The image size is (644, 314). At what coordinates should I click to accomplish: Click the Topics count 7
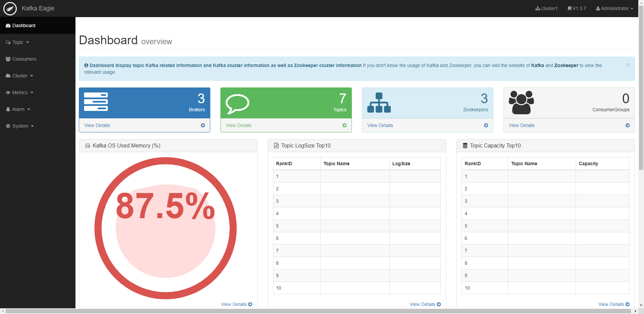[343, 99]
